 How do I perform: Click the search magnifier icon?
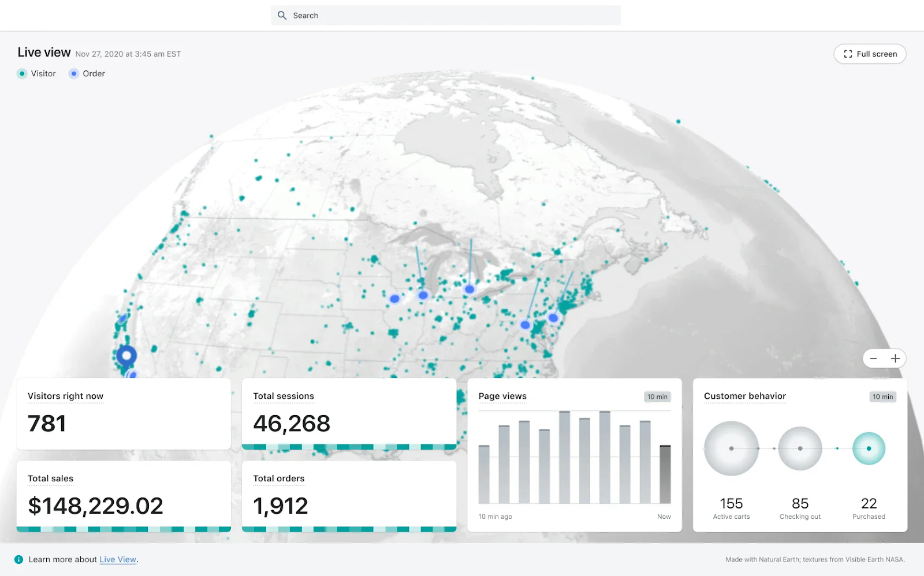(281, 15)
